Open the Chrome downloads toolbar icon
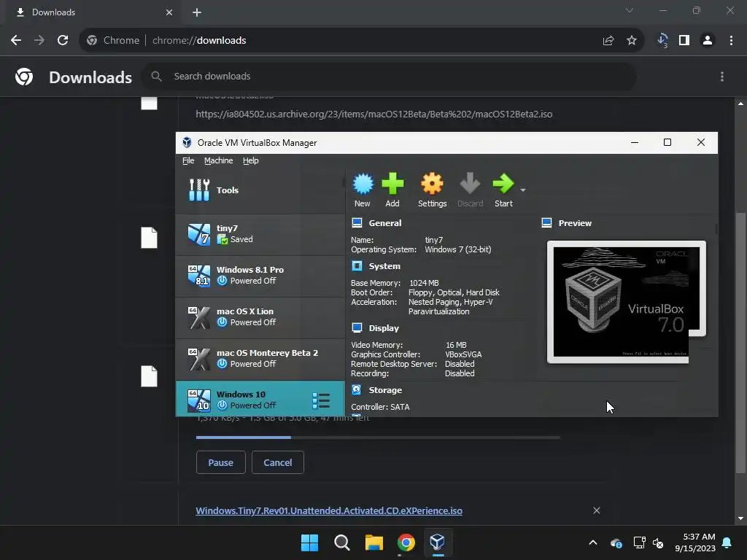The height and width of the screenshot is (560, 747). click(662, 41)
